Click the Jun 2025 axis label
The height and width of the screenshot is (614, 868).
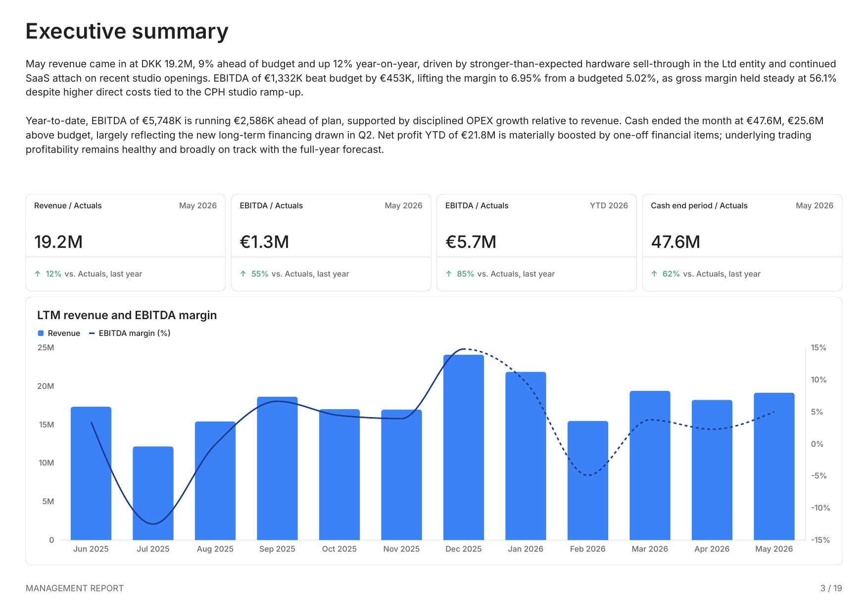(x=91, y=549)
